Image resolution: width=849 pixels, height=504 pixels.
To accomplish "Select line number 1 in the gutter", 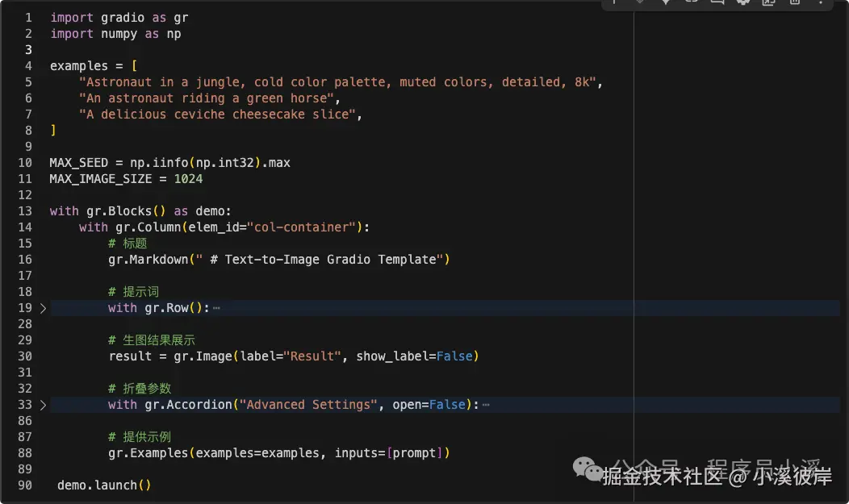I will tap(28, 18).
